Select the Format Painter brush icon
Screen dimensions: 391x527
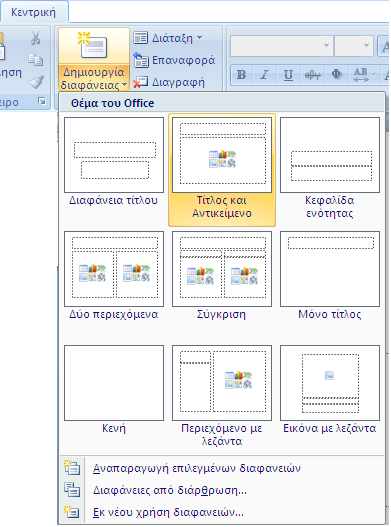[36, 82]
